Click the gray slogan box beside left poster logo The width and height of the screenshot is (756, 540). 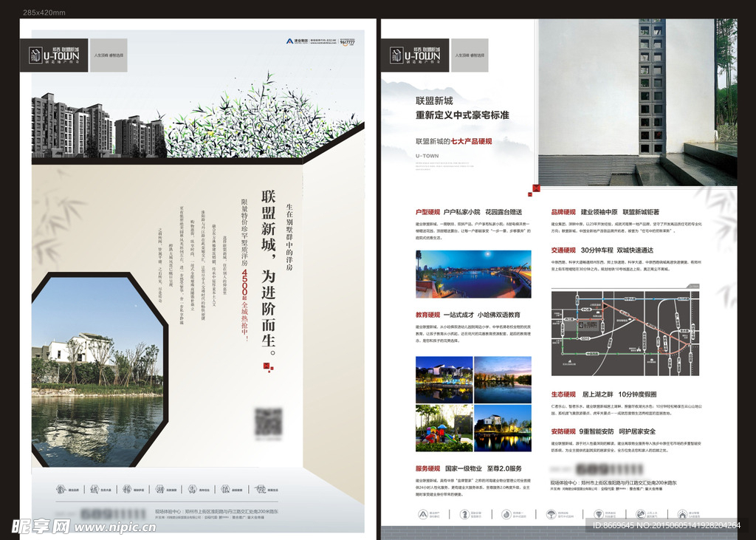[109, 55]
